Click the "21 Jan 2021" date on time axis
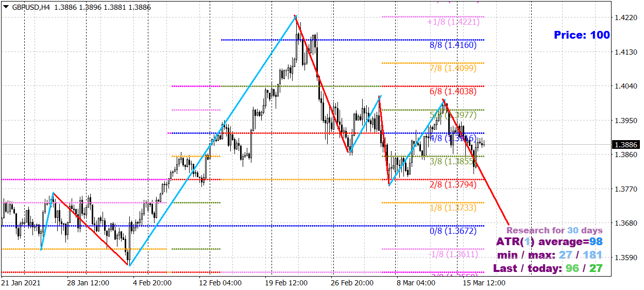This screenshot has height=290, width=644. point(21,283)
